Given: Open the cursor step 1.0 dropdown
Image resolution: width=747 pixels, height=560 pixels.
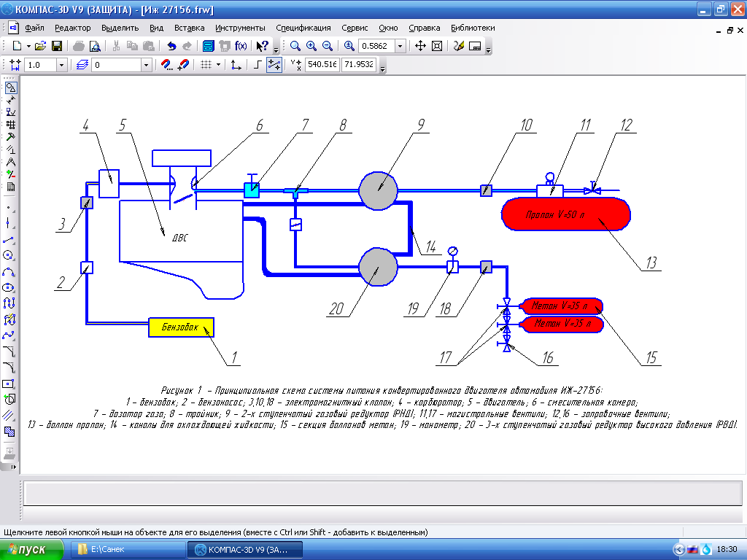Looking at the screenshot, I should click(x=61, y=65).
